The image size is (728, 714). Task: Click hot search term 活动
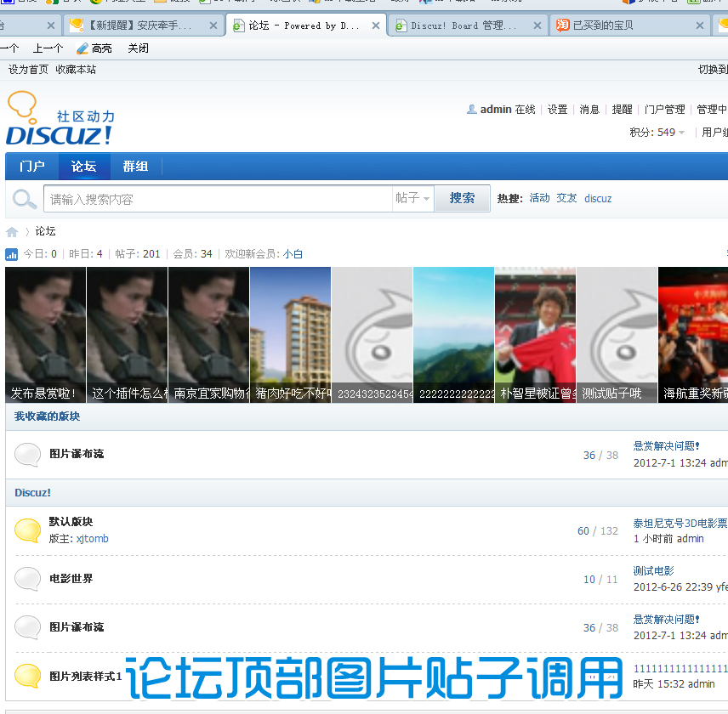click(539, 199)
